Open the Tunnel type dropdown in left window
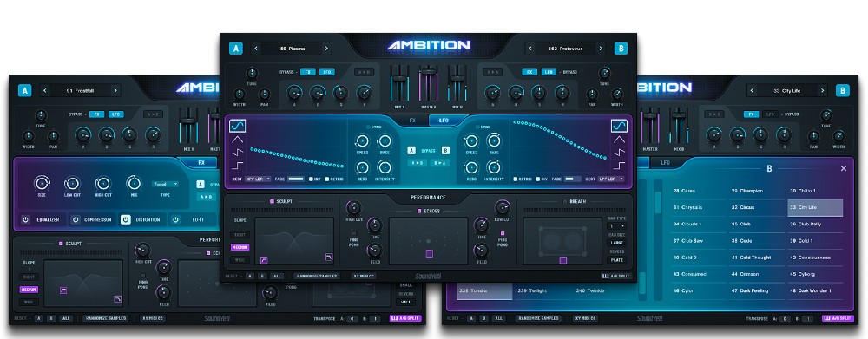This screenshot has height=339, width=868. 166,184
